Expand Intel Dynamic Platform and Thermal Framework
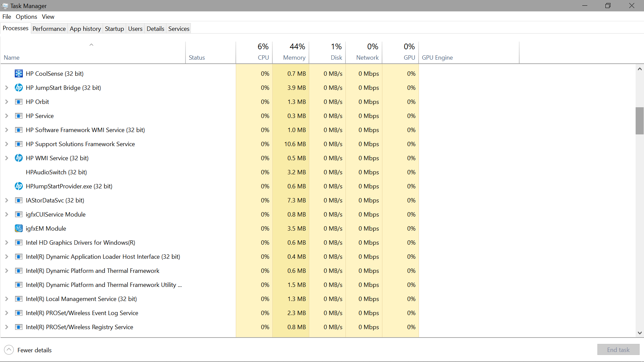644x362 pixels. tap(6, 270)
